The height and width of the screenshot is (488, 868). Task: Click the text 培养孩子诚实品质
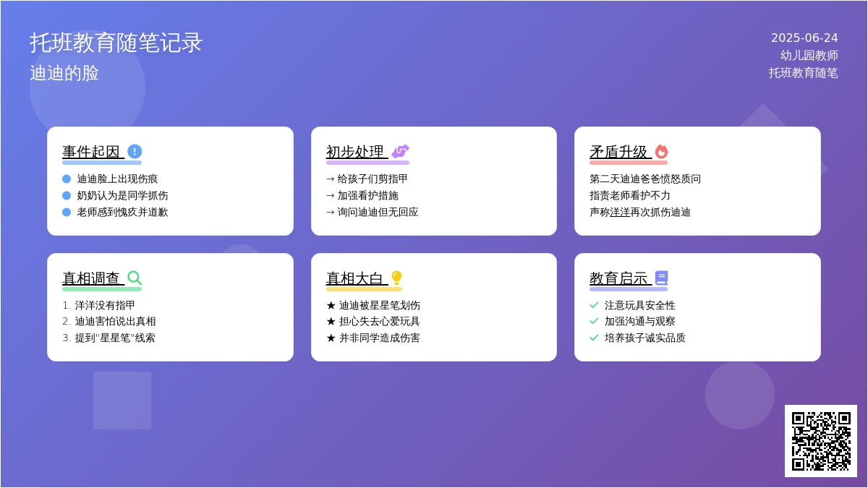point(645,338)
